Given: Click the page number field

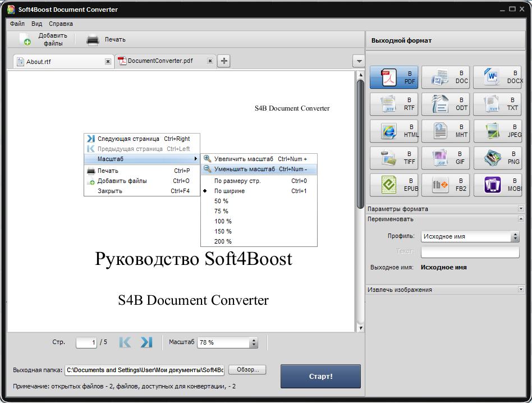Looking at the screenshot, I should pos(86,342).
